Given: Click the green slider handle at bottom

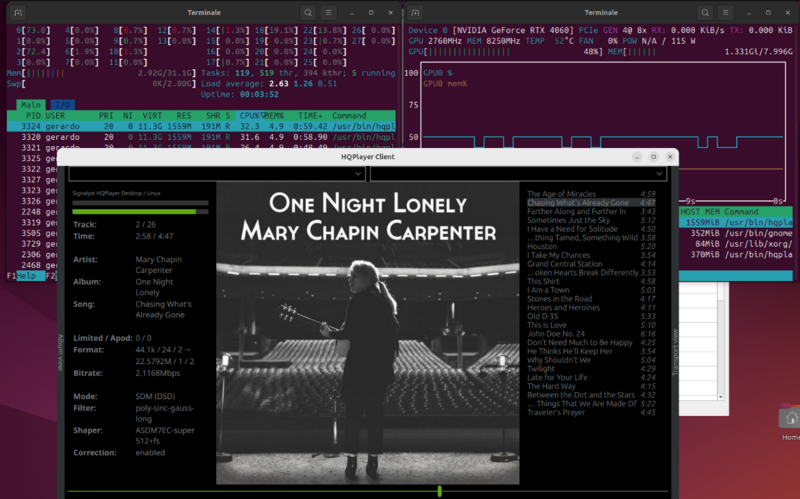Looking at the screenshot, I should coord(439,490).
